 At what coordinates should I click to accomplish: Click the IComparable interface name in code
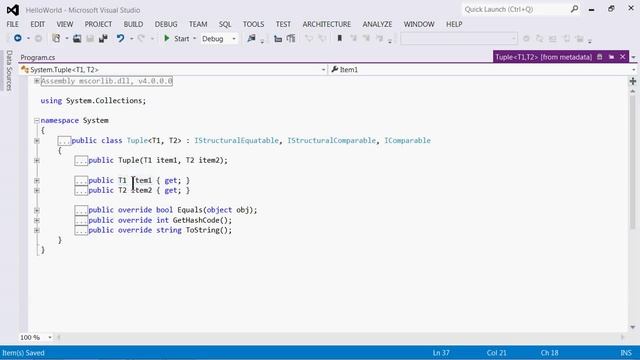tap(407, 140)
